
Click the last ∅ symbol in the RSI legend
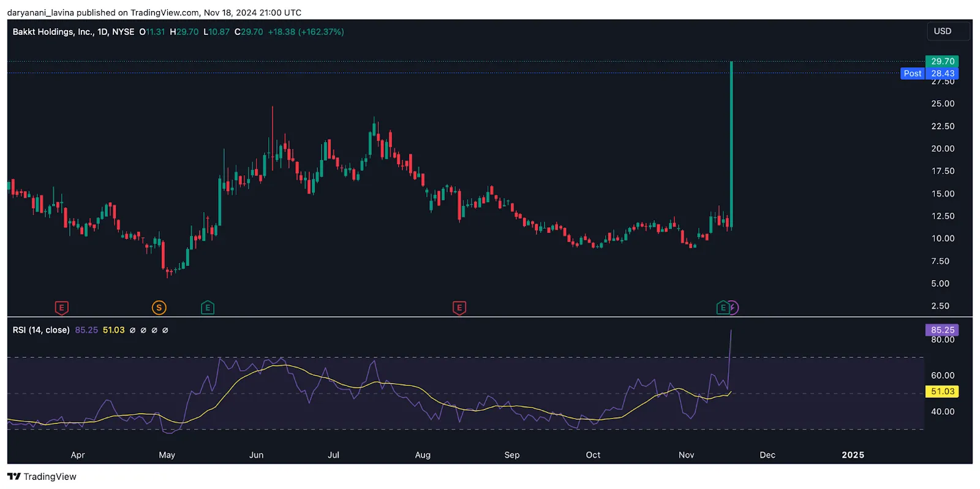165,330
